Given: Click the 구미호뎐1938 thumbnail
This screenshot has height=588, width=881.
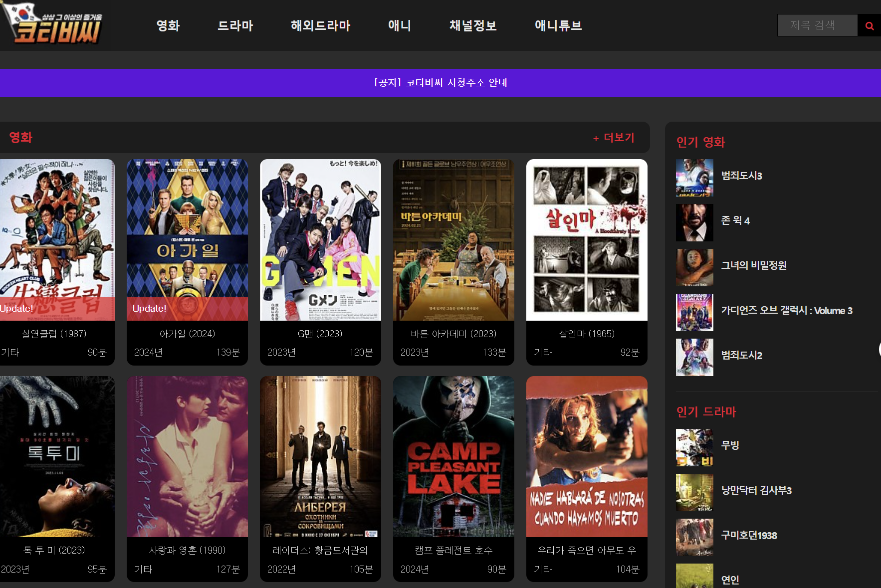Looking at the screenshot, I should (x=694, y=537).
